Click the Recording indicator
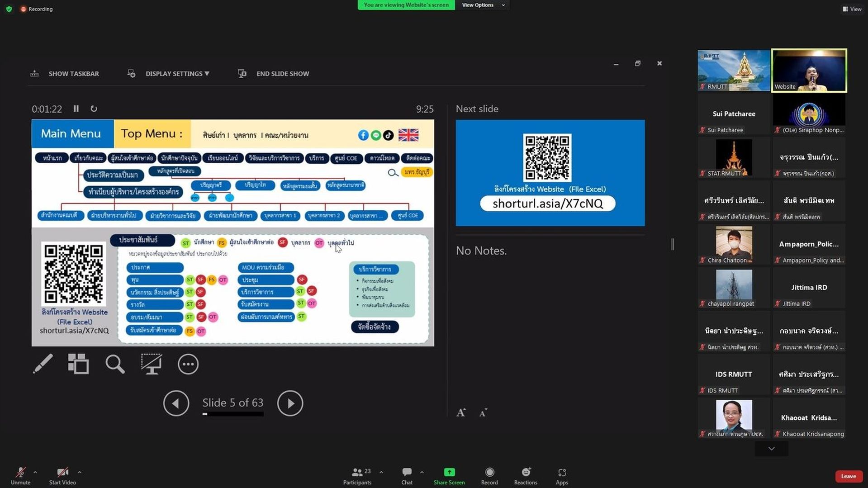868x488 pixels. pyautogui.click(x=37, y=9)
